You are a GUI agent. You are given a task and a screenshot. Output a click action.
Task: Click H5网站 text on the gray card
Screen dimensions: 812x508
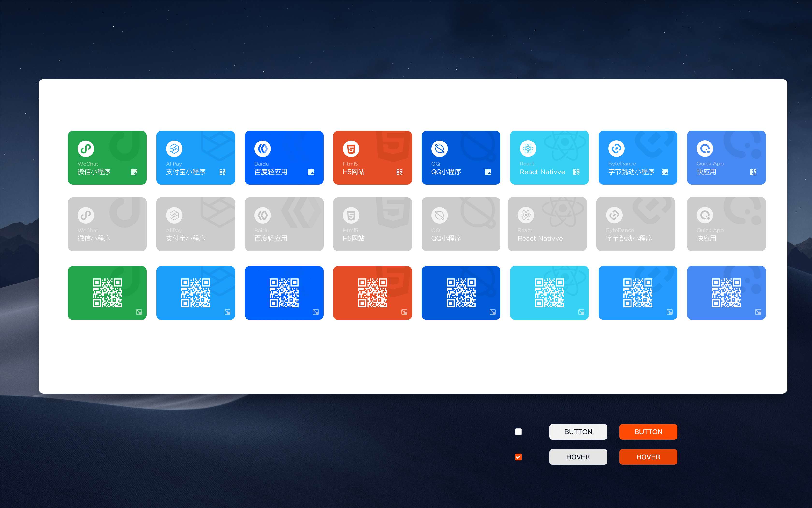(354, 239)
